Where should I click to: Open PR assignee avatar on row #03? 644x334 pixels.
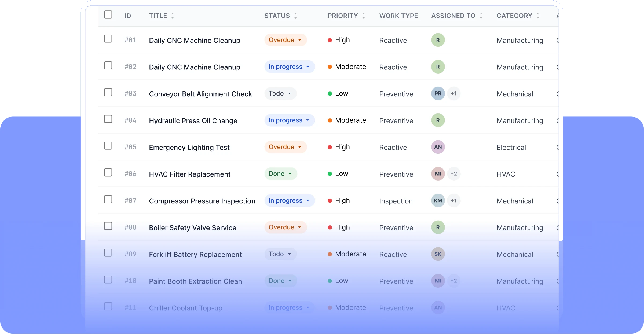[438, 94]
